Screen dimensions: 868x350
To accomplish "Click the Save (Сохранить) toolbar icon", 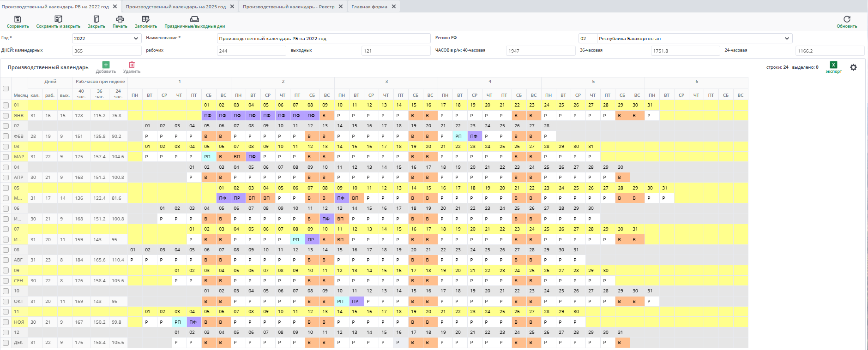I will 18,19.
